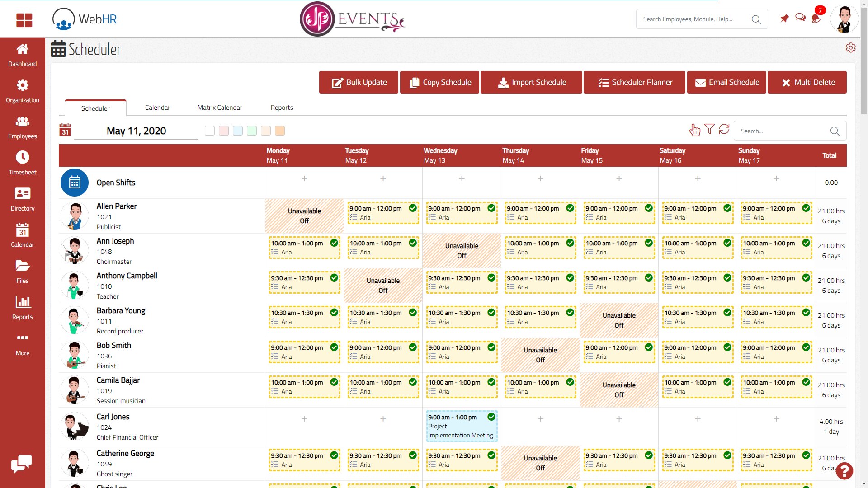The image size is (868, 488).
Task: Open the red help question mark button
Action: point(844,471)
